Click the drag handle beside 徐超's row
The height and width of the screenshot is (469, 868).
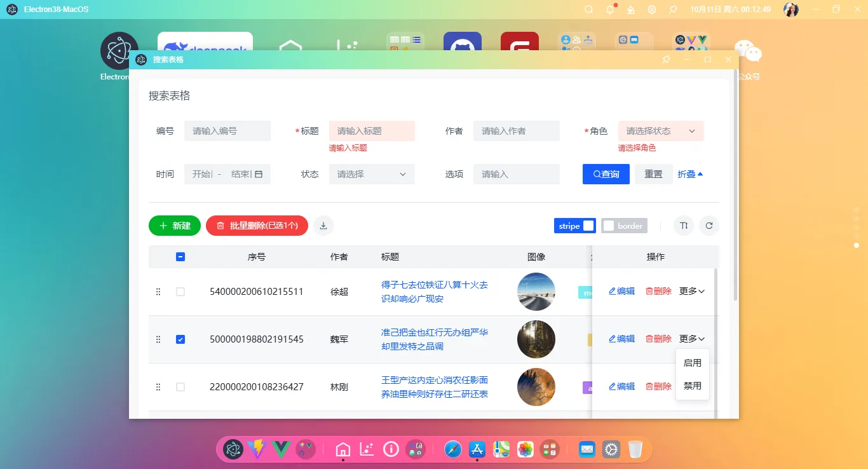[x=158, y=292]
